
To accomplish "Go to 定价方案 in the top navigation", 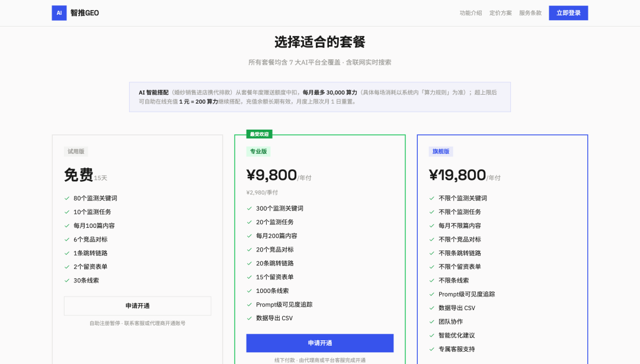I will 500,13.
